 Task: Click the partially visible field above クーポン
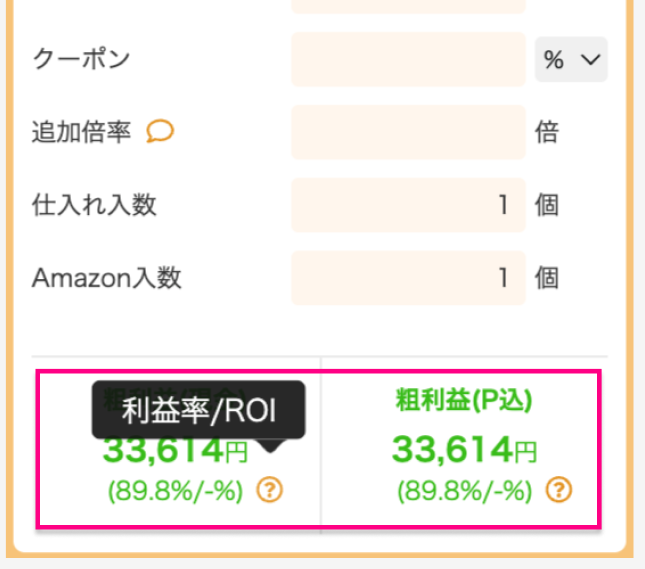408,6
